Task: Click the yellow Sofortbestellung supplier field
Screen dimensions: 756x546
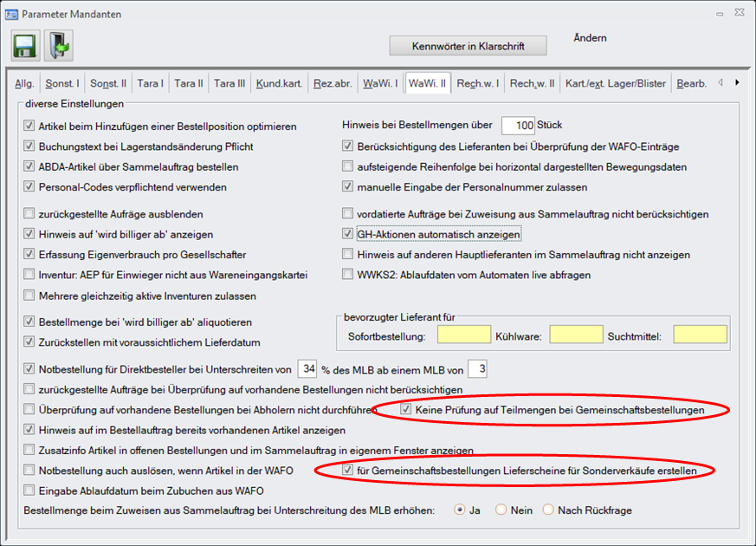Action: click(x=463, y=335)
